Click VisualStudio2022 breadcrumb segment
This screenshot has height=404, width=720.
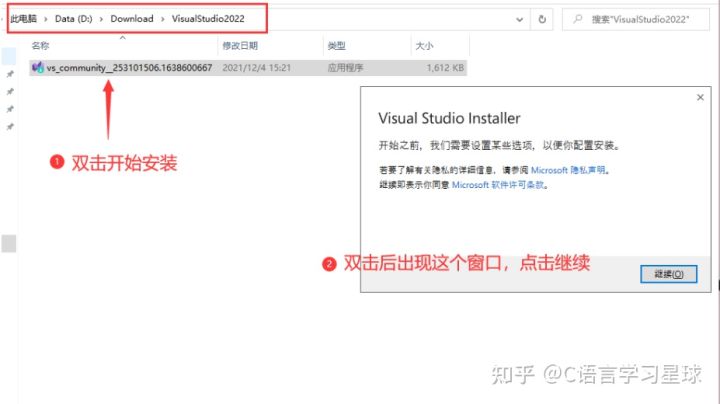pos(208,19)
